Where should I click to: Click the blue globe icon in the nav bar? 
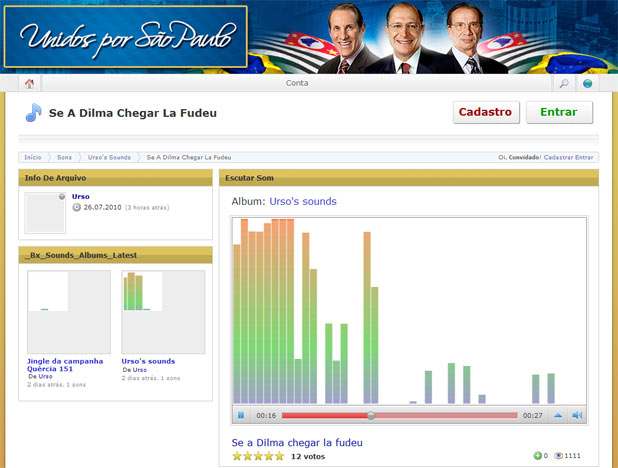click(588, 84)
